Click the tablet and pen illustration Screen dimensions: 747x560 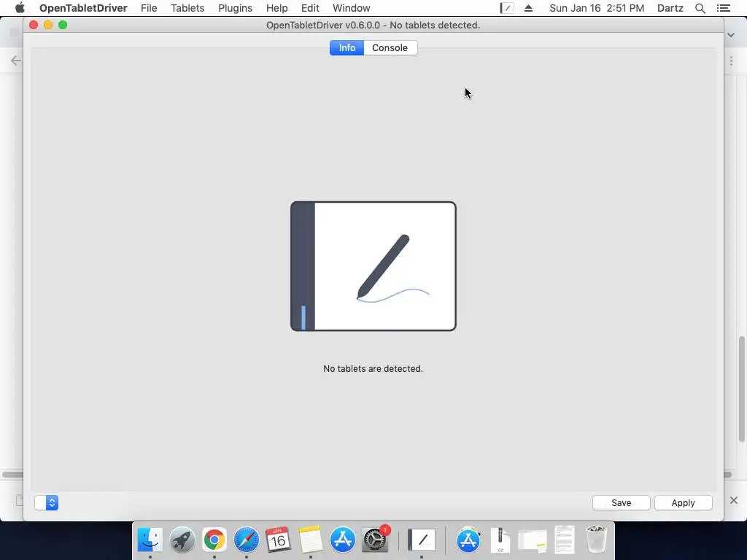point(373,266)
